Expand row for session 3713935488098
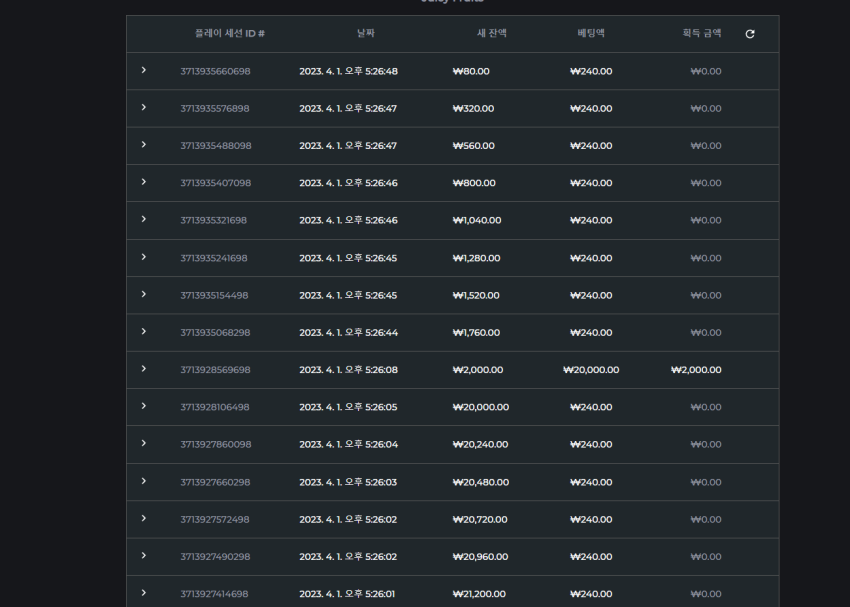 click(144, 144)
